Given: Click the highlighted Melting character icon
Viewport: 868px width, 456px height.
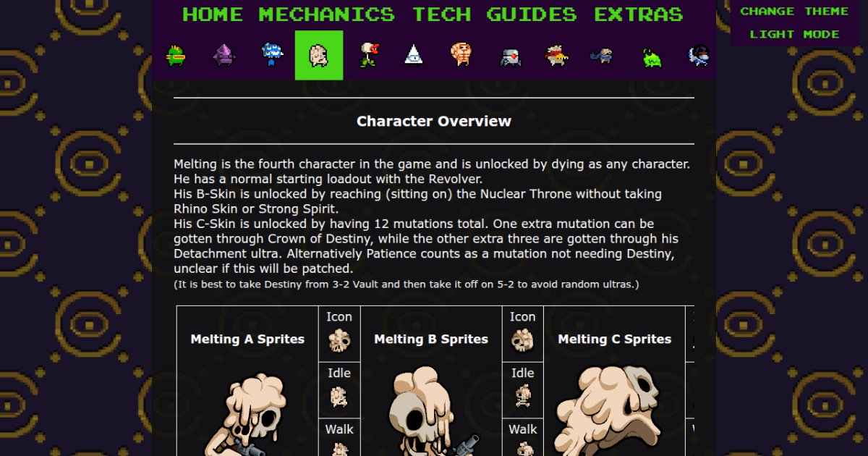Looking at the screenshot, I should (319, 55).
